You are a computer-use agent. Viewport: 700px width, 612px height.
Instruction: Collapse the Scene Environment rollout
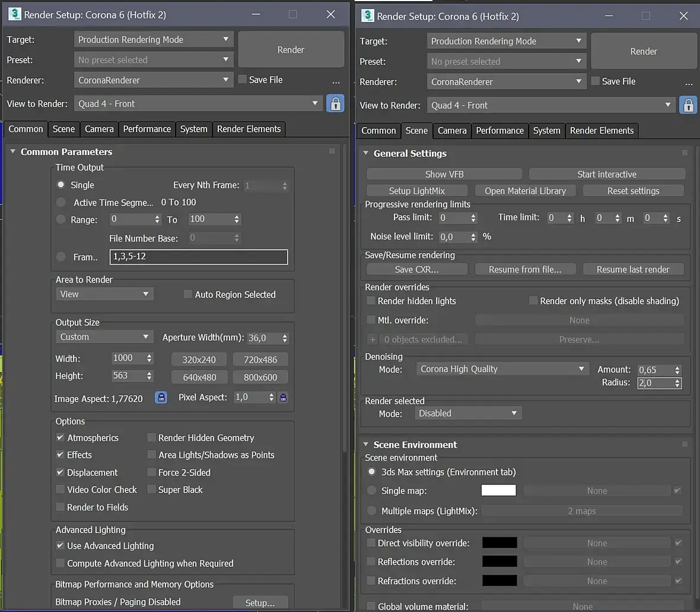click(366, 445)
